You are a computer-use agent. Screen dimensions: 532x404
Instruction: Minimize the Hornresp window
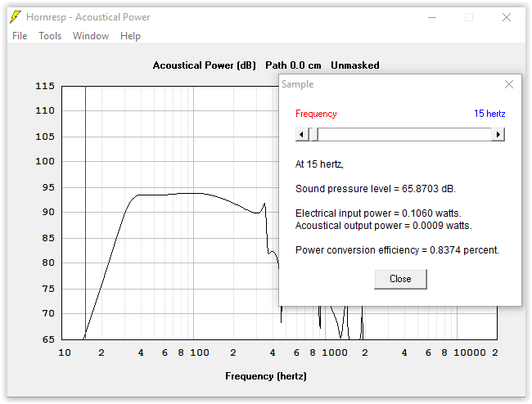point(432,17)
